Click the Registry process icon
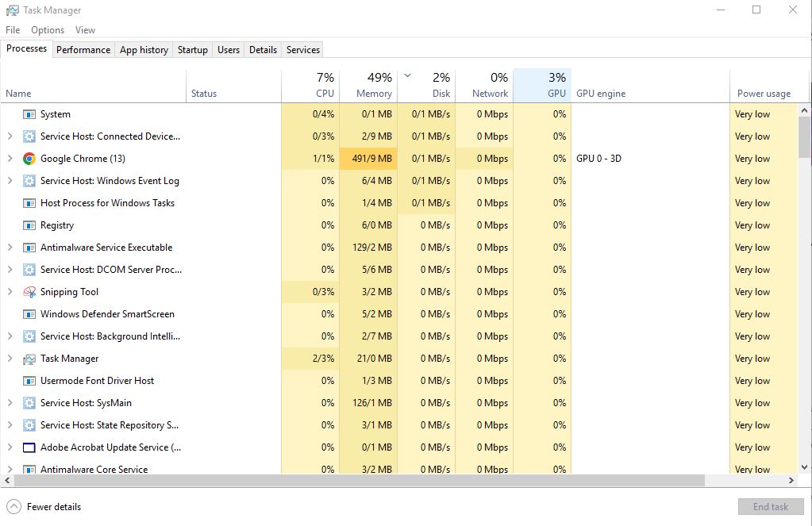The image size is (812, 526). point(29,225)
